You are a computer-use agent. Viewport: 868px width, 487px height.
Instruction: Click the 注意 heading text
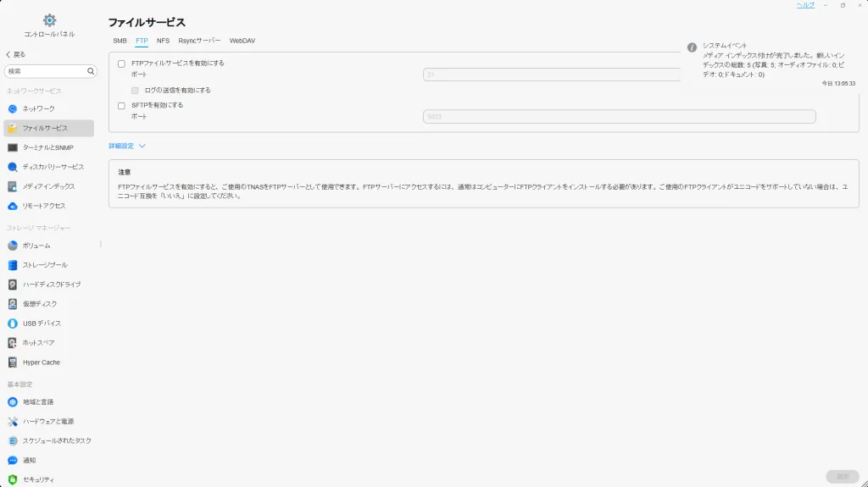click(125, 172)
